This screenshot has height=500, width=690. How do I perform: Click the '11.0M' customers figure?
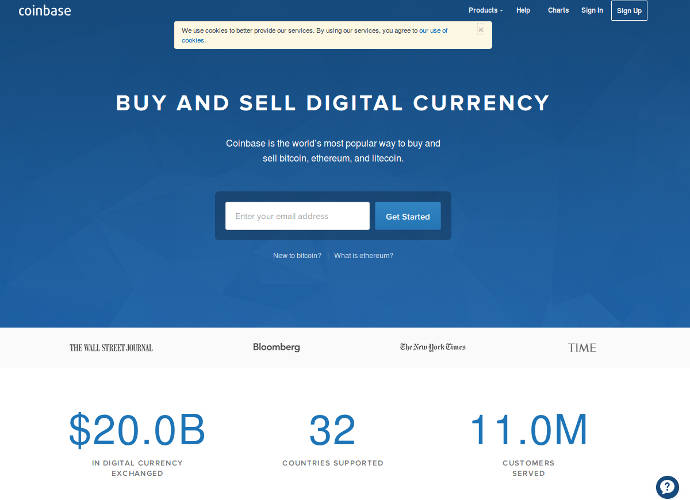click(x=529, y=430)
